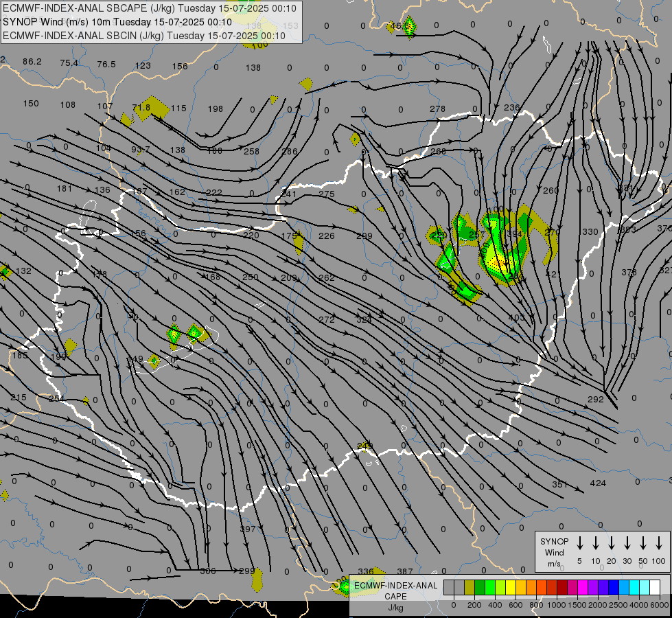672x618 pixels.
Task: Click the map value '424'
Action: coord(598,483)
